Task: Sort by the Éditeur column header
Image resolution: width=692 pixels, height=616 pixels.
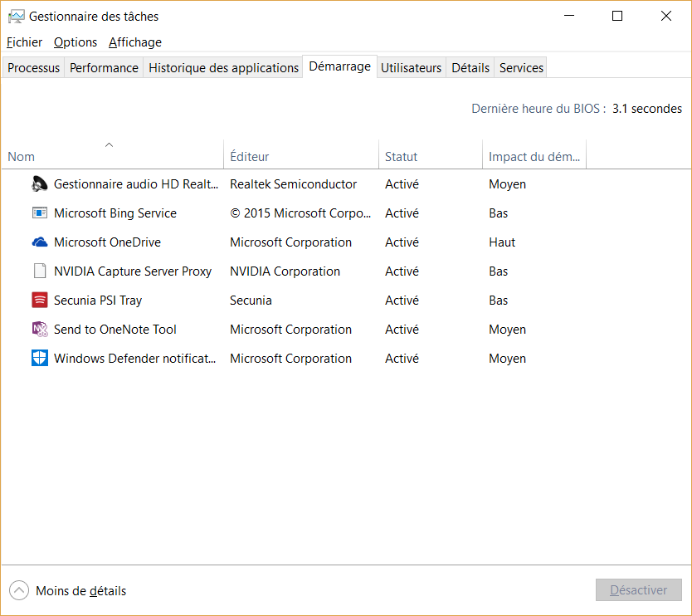Action: (301, 154)
